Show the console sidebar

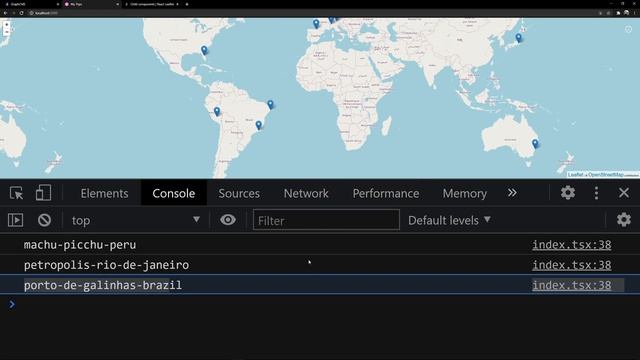(16, 220)
